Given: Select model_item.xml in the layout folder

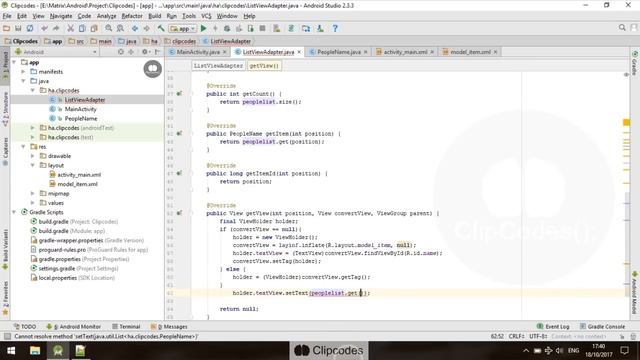Looking at the screenshot, I should point(78,184).
